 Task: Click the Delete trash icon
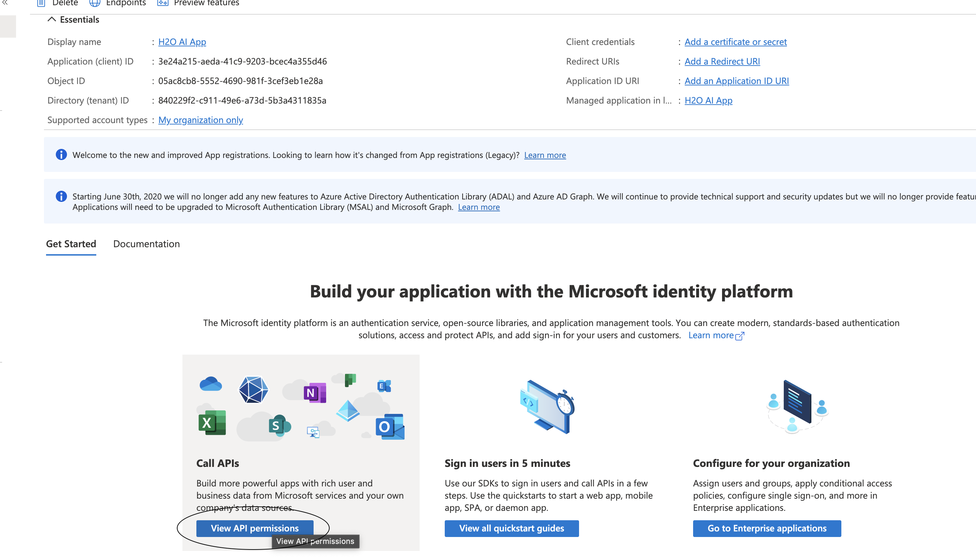[x=41, y=3]
